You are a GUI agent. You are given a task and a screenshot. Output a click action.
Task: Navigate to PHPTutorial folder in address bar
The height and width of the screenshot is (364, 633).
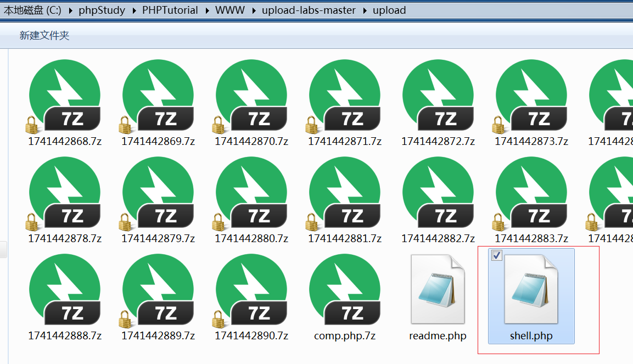pyautogui.click(x=170, y=10)
